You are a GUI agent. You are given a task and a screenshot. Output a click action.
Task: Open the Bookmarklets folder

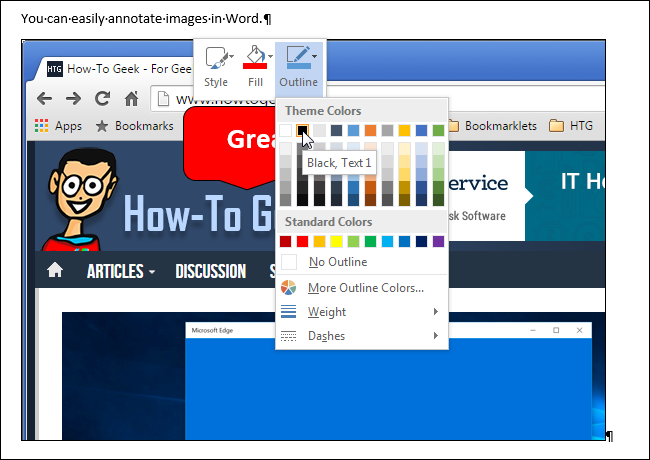click(x=492, y=126)
